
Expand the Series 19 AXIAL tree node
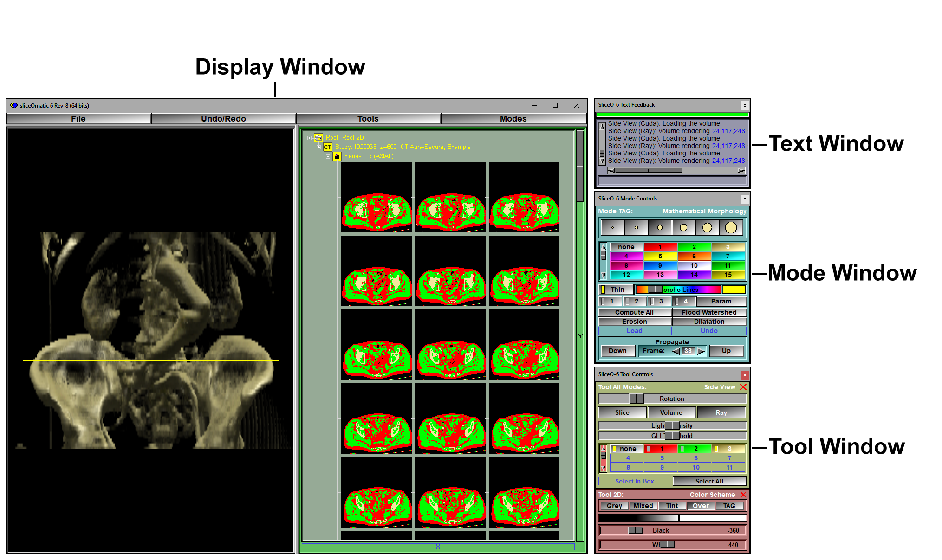tap(328, 156)
